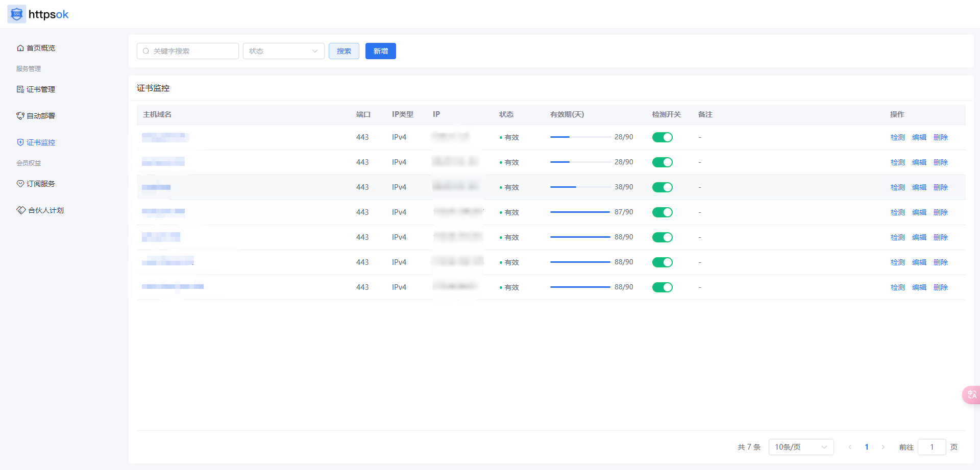Click 检测 in the first 28/90 row
Image resolution: width=980 pixels, height=470 pixels.
click(x=898, y=137)
